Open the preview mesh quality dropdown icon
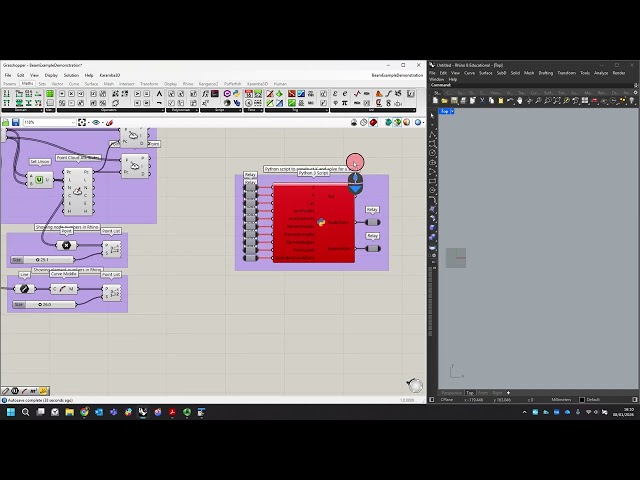Viewport: 640px width, 480px height. pyautogui.click(x=419, y=122)
